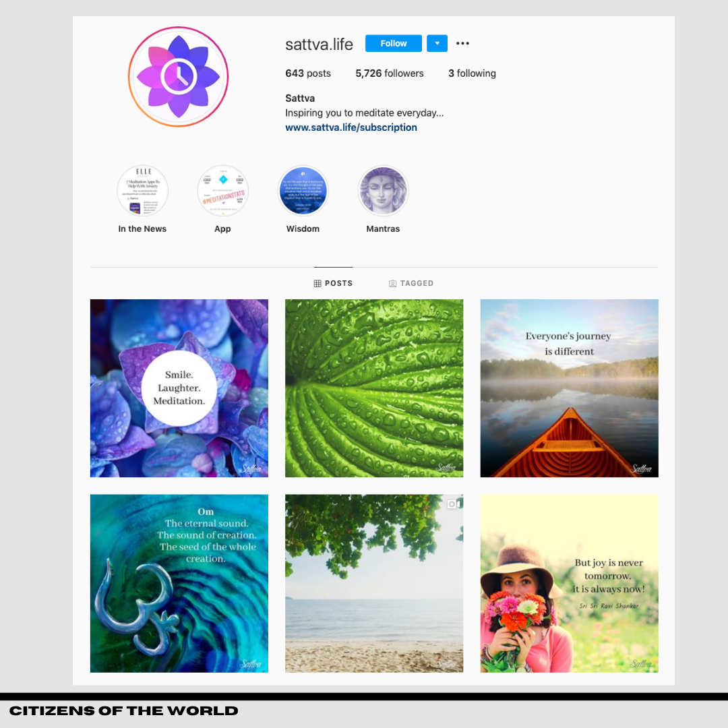Open the In the News story highlight
Screen dimensions: 728x728
[x=142, y=190]
